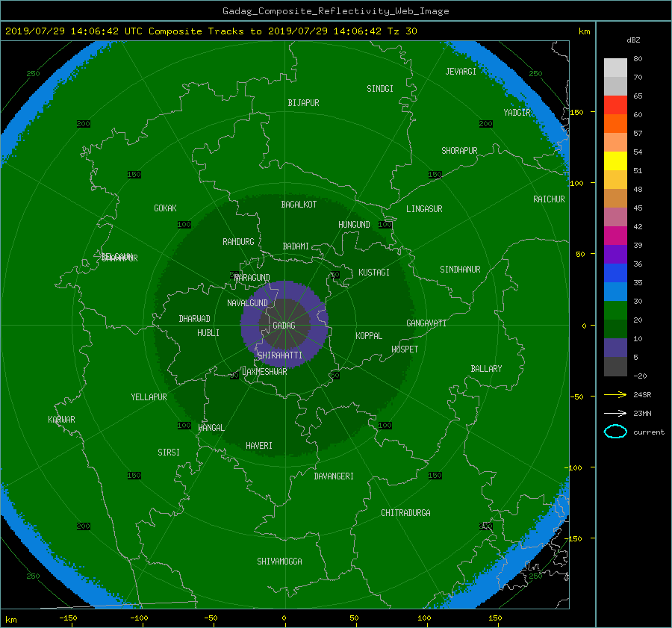Click the KARWAR city label
The width and height of the screenshot is (672, 628).
click(61, 420)
